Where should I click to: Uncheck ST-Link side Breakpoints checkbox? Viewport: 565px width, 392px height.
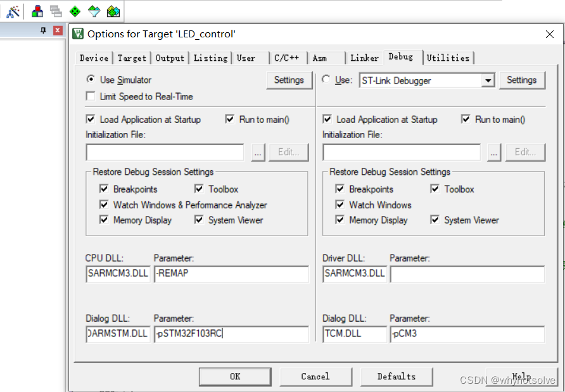click(x=340, y=189)
